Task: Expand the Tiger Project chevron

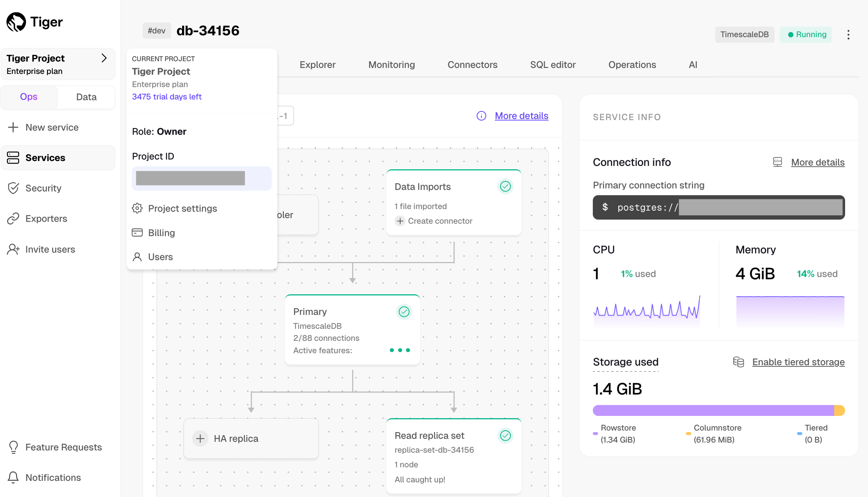Action: pos(104,58)
